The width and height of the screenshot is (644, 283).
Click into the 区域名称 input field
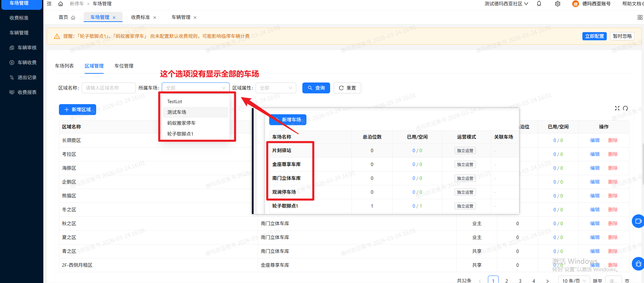(x=109, y=88)
